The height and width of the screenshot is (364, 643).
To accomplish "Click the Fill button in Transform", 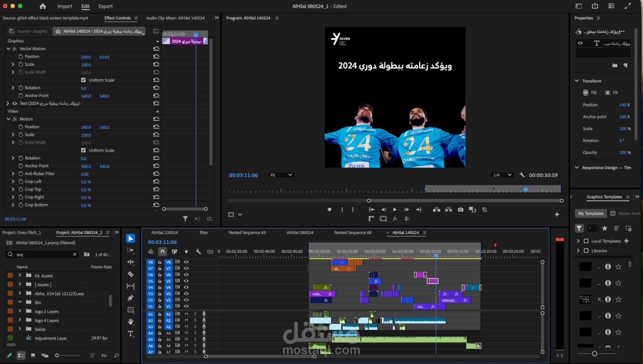I will point(590,92).
